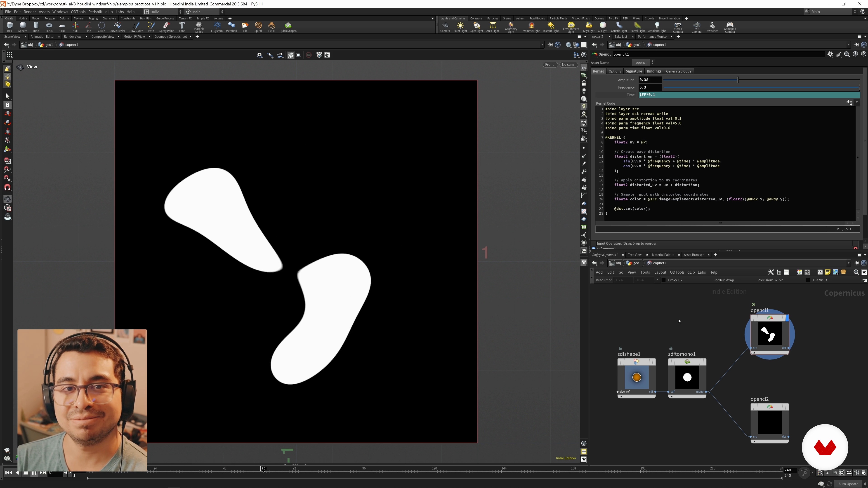Toggle the Proxy 1:2 checkbox

click(663, 280)
